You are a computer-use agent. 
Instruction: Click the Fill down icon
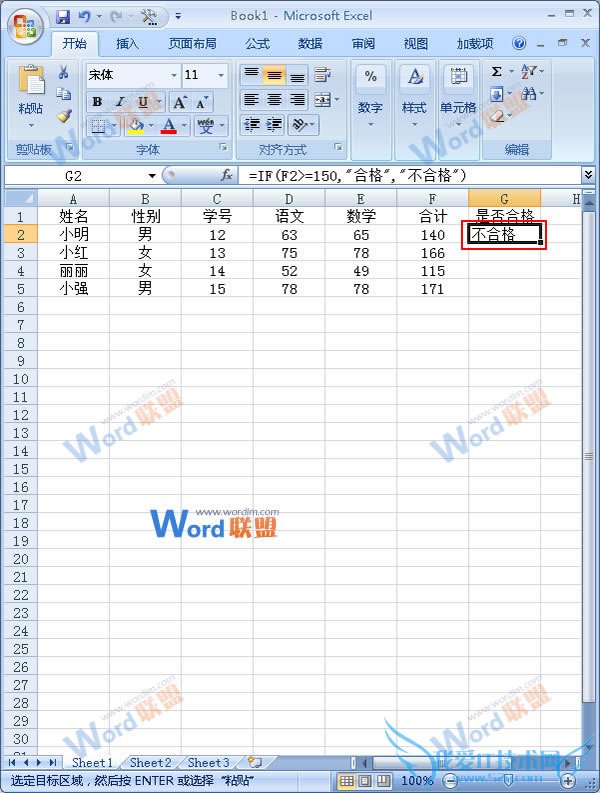pos(496,94)
